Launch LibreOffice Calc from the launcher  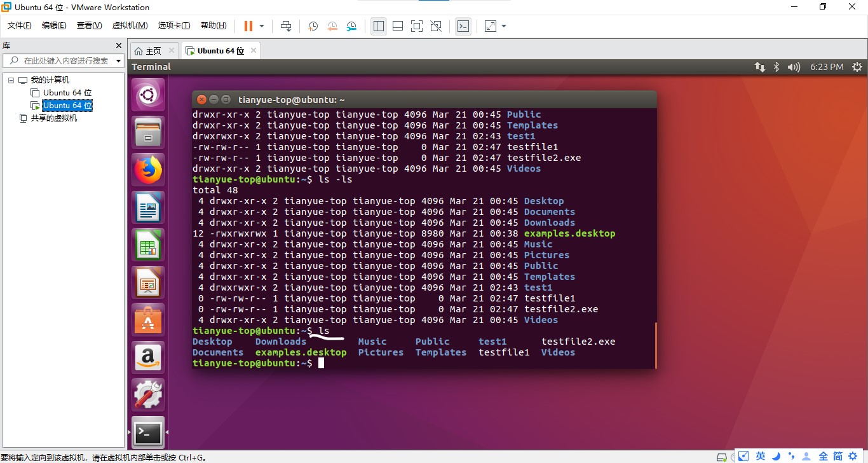[148, 245]
